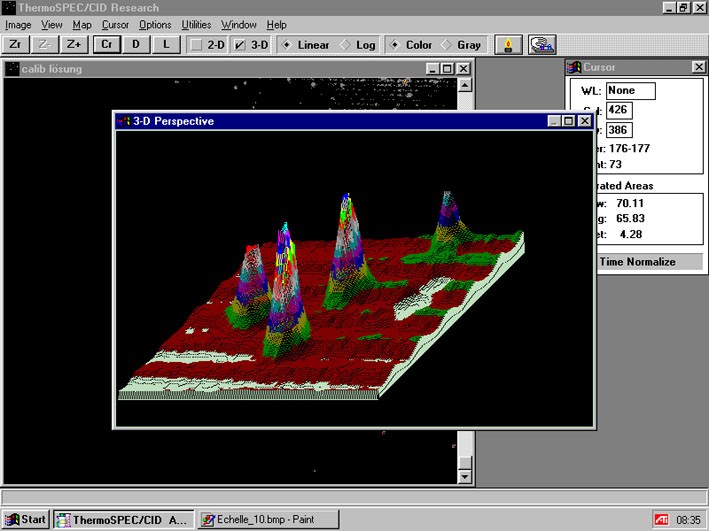Open the Map menu

82,25
